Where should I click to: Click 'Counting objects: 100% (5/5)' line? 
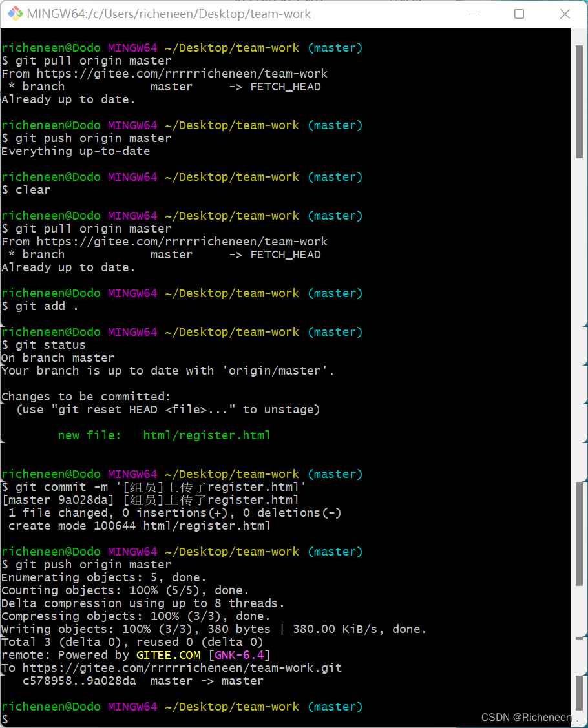tap(125, 590)
